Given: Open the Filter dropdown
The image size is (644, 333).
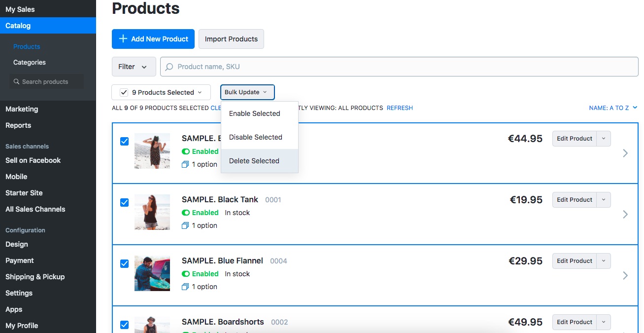Looking at the screenshot, I should [134, 67].
